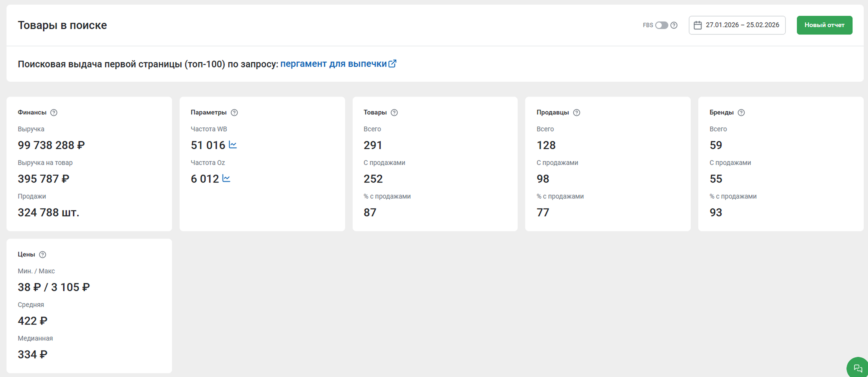Click the help icon beside Товары
The image size is (868, 377).
[394, 112]
